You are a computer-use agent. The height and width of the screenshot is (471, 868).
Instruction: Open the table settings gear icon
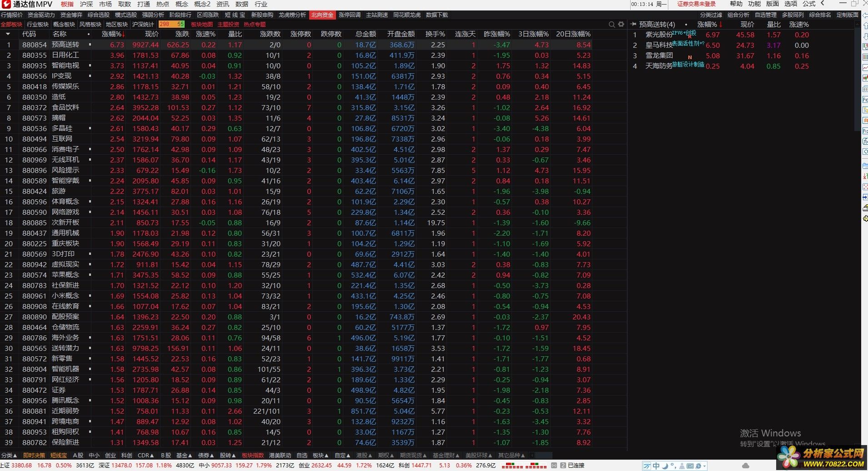click(x=621, y=25)
